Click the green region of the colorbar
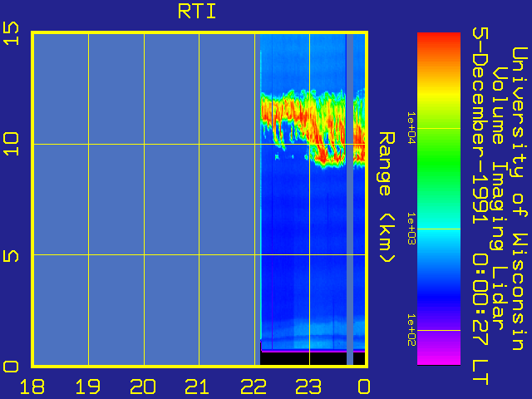 439,163
